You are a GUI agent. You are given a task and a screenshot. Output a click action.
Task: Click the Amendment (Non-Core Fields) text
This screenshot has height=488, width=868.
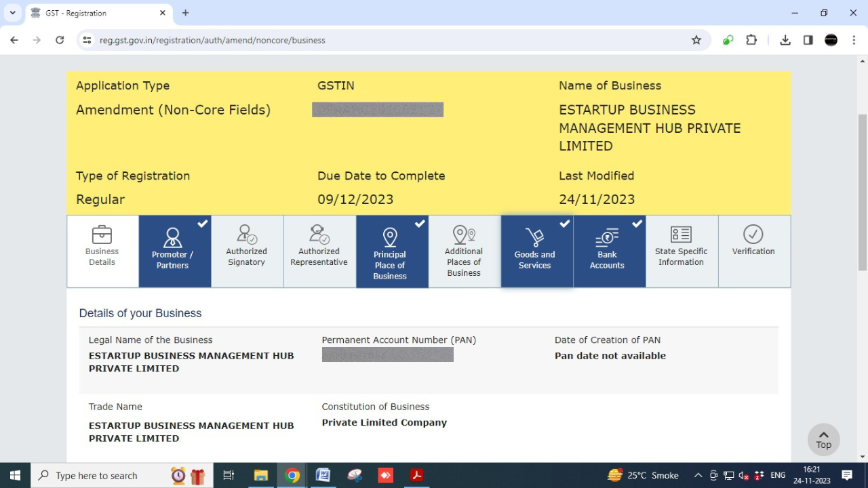174,110
